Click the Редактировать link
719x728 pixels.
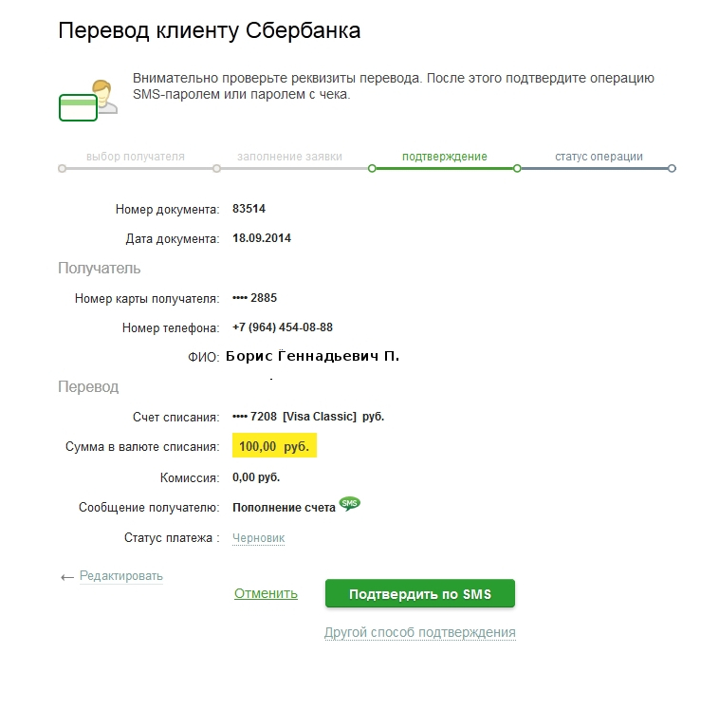click(x=120, y=575)
